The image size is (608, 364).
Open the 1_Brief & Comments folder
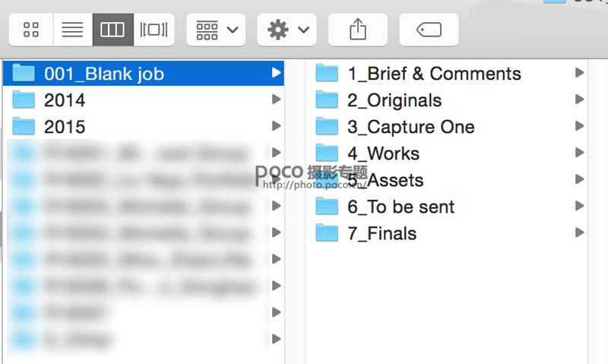(434, 74)
